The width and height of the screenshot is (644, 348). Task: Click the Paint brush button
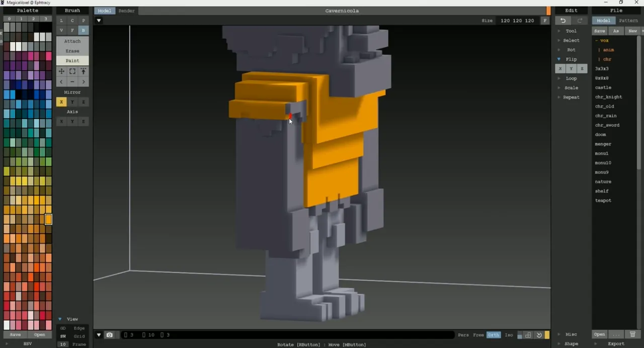coord(72,60)
